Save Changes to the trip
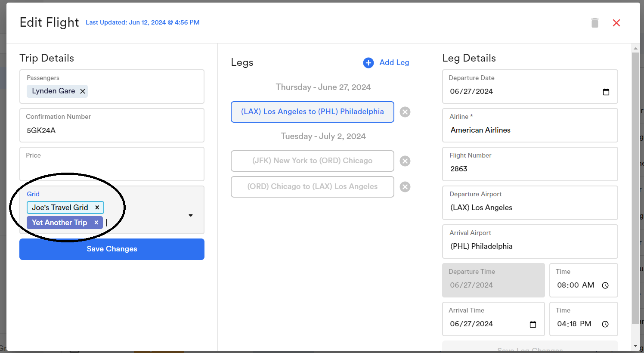Viewport: 644px width, 353px height. [112, 249]
